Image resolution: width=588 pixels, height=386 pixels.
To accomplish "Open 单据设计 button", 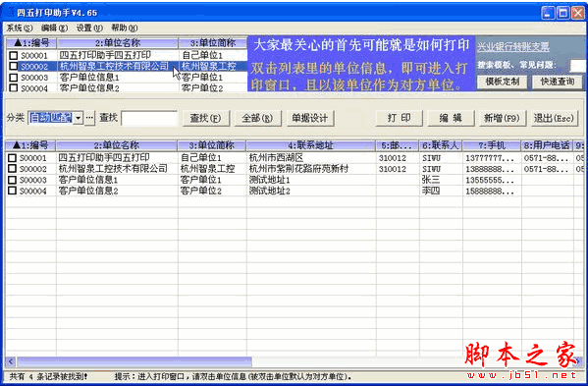I will point(310,119).
